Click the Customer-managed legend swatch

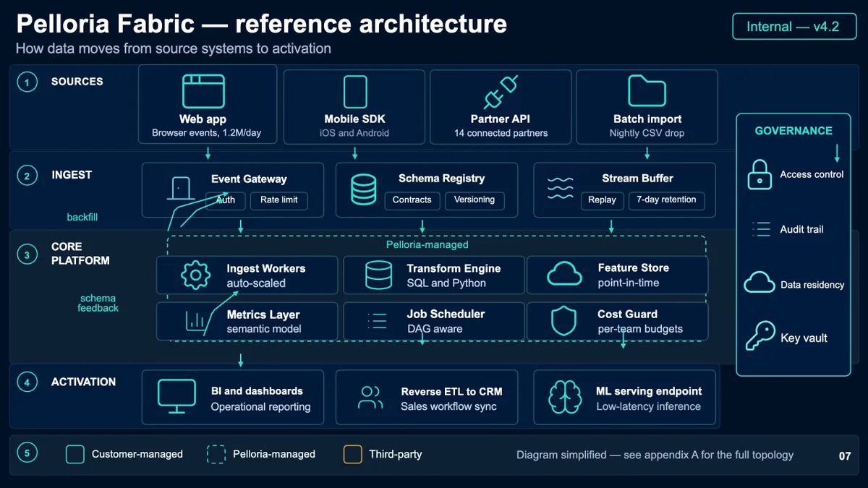[75, 455]
